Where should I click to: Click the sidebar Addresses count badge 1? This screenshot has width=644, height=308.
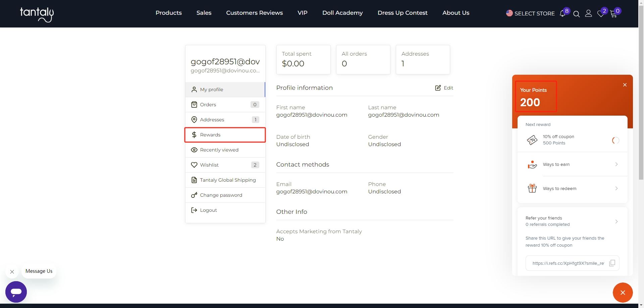click(x=255, y=120)
